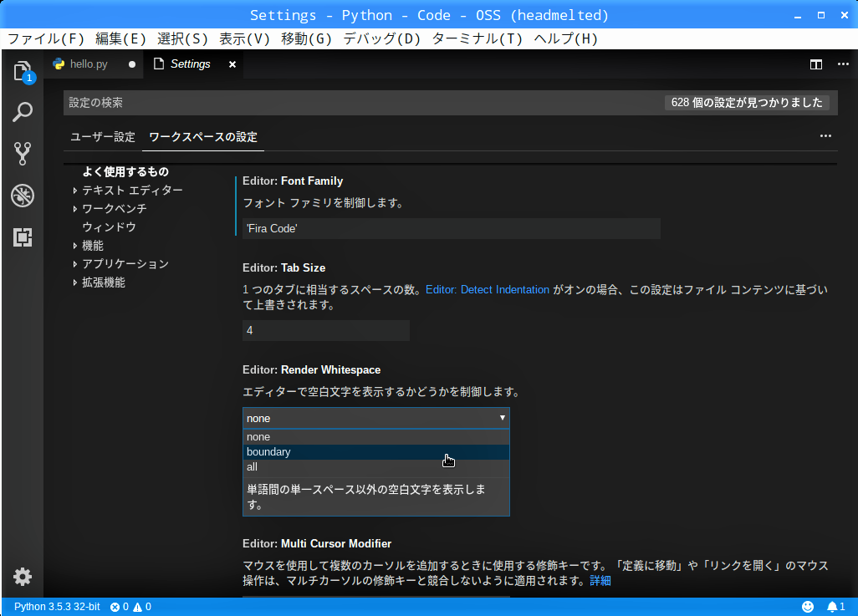Screen dimensions: 858x616
Task: Open the Explorer view in activity bar
Action: tap(23, 70)
